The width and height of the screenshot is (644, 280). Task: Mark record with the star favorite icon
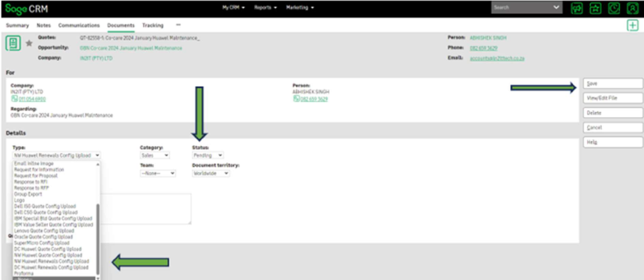click(29, 44)
